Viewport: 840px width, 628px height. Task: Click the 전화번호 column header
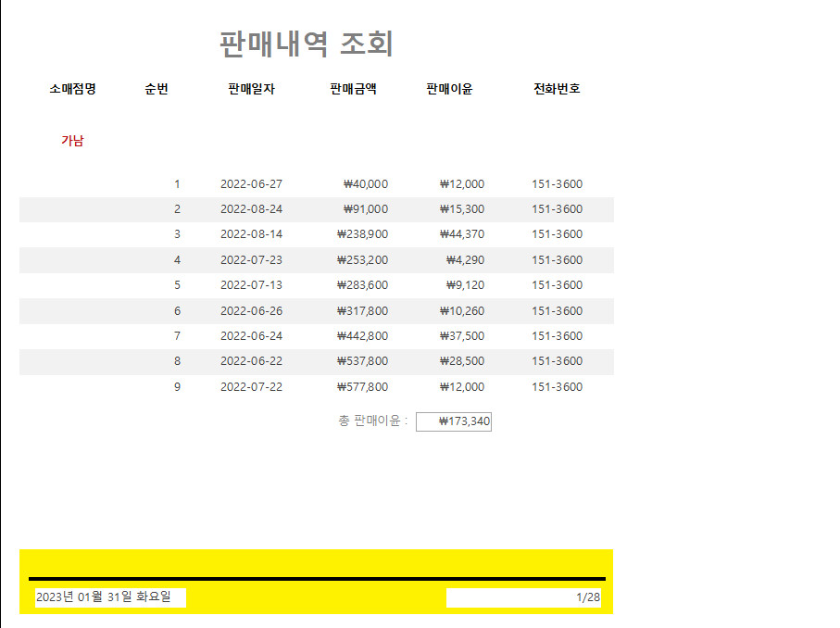tap(557, 89)
